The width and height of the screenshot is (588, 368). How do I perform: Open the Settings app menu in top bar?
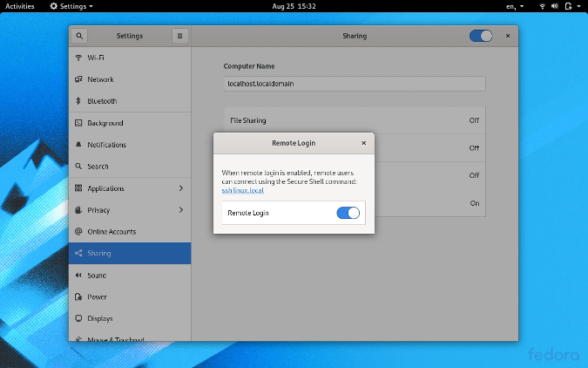click(71, 6)
